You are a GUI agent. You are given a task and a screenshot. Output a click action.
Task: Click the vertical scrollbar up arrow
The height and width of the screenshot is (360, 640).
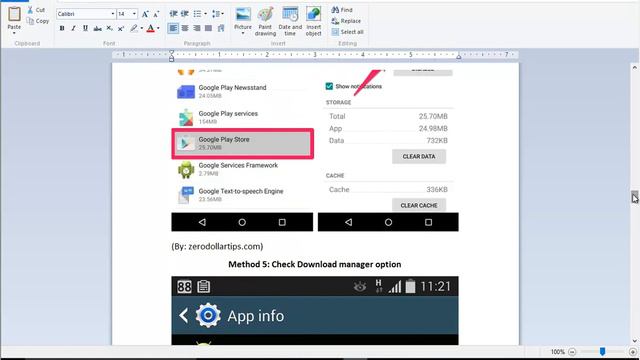pyautogui.click(x=634, y=67)
